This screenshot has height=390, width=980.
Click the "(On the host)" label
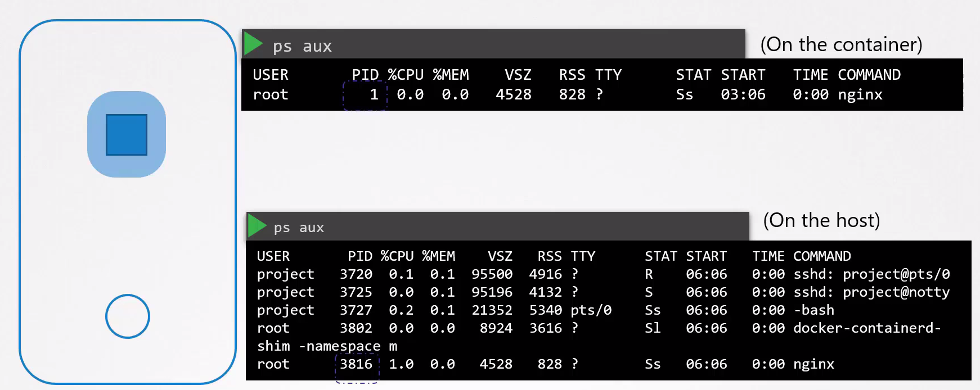(x=821, y=220)
